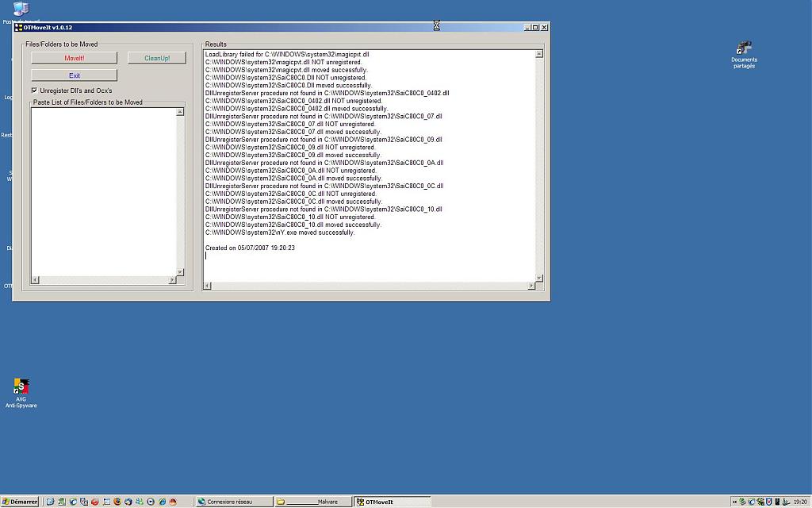Uncheck Unregister Dll's and Ocx's checkbox
812x508 pixels.
click(35, 90)
